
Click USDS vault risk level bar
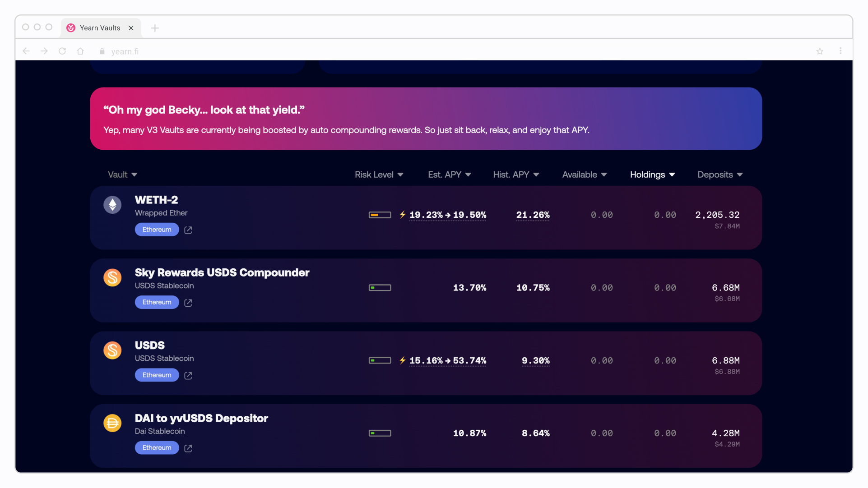(x=380, y=360)
